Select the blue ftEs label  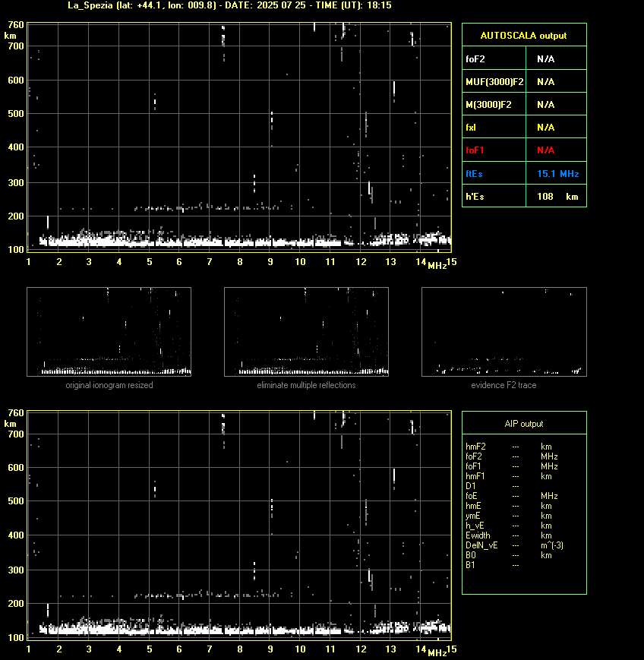474,173
